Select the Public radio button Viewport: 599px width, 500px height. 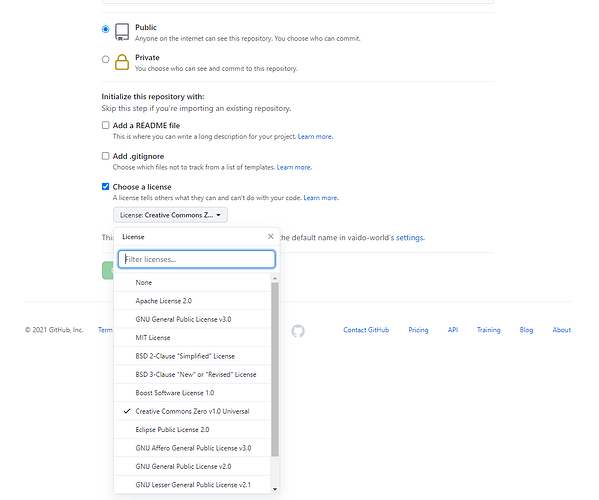pos(105,29)
